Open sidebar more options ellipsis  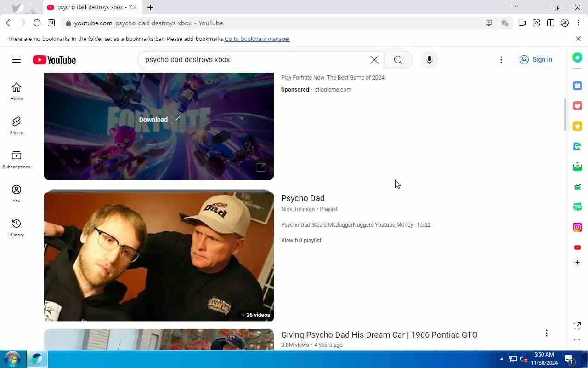(x=577, y=339)
